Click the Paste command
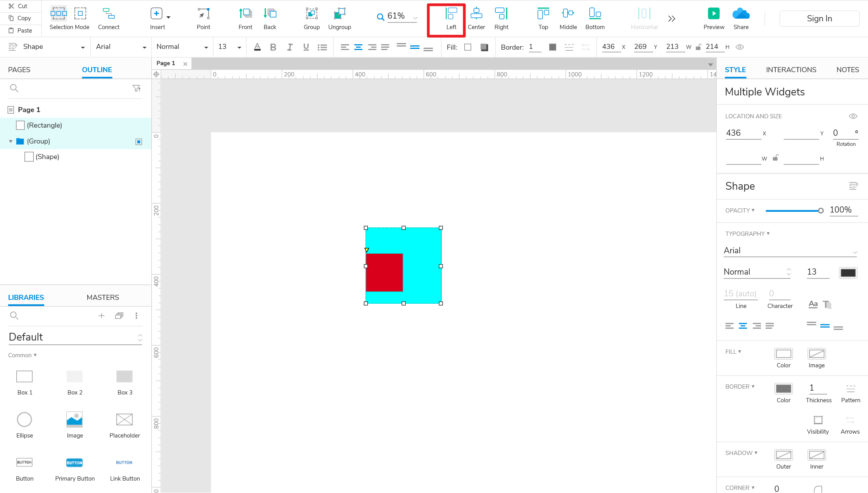Viewport: 868px width, 493px height. click(21, 30)
